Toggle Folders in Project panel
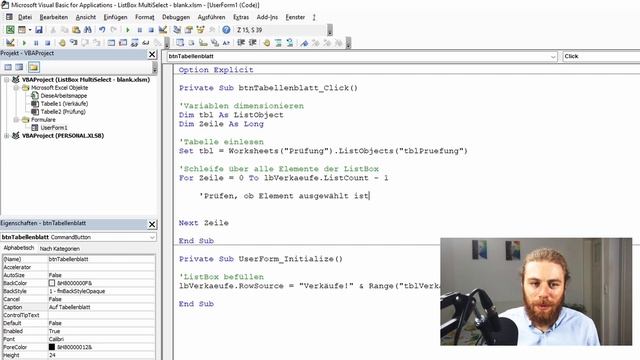Image resolution: width=640 pixels, height=360 pixels. pyautogui.click(x=33, y=67)
